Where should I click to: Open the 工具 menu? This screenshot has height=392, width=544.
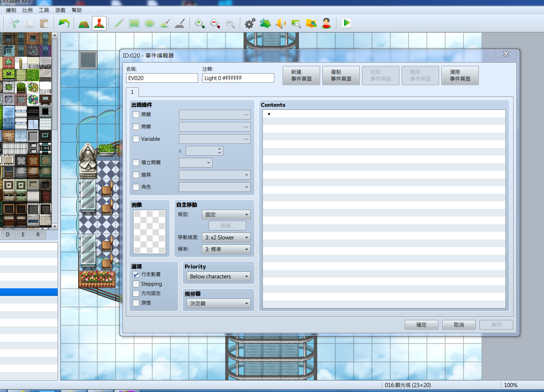(x=44, y=10)
